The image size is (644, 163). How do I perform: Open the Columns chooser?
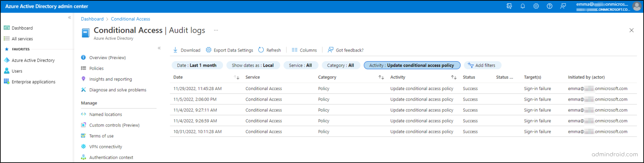tap(304, 50)
